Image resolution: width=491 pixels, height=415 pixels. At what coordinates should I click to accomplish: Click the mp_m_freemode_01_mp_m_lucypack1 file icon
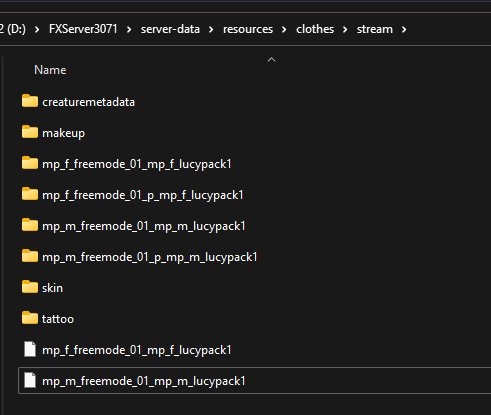pyautogui.click(x=30, y=380)
